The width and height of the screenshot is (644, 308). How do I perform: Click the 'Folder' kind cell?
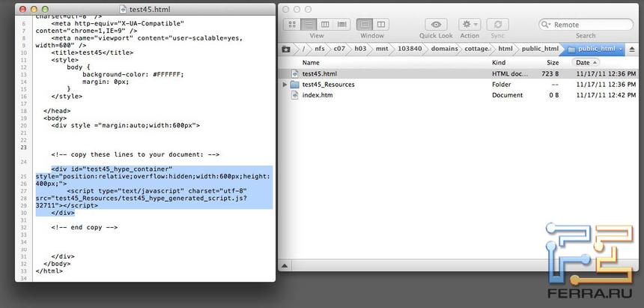tap(502, 84)
